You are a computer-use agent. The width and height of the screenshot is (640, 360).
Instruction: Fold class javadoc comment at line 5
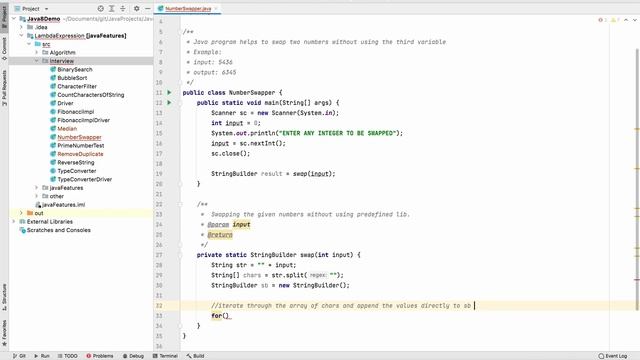pos(180,31)
